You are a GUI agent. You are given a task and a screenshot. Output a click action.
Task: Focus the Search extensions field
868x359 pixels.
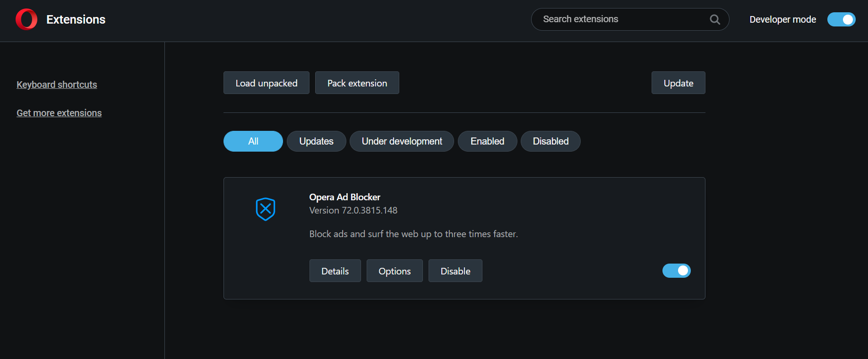(630, 19)
